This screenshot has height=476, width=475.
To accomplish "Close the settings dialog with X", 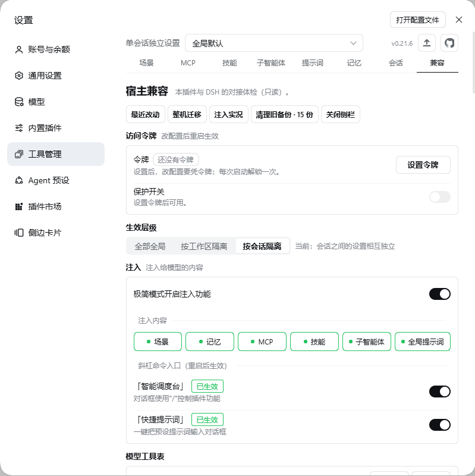I will tap(459, 20).
